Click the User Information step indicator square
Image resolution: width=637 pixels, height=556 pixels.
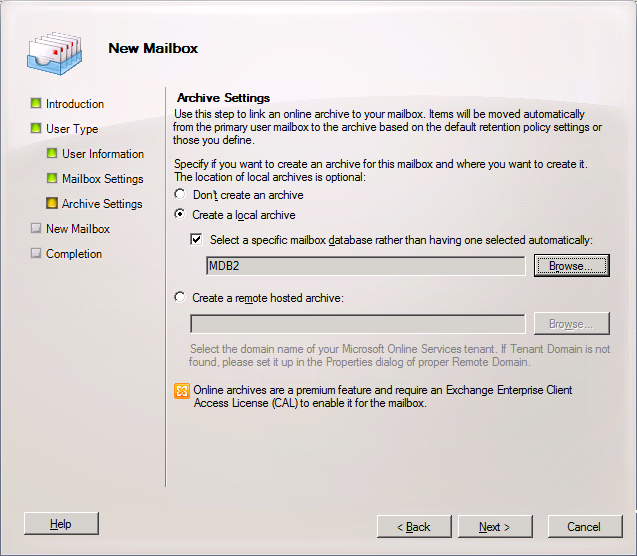point(52,153)
